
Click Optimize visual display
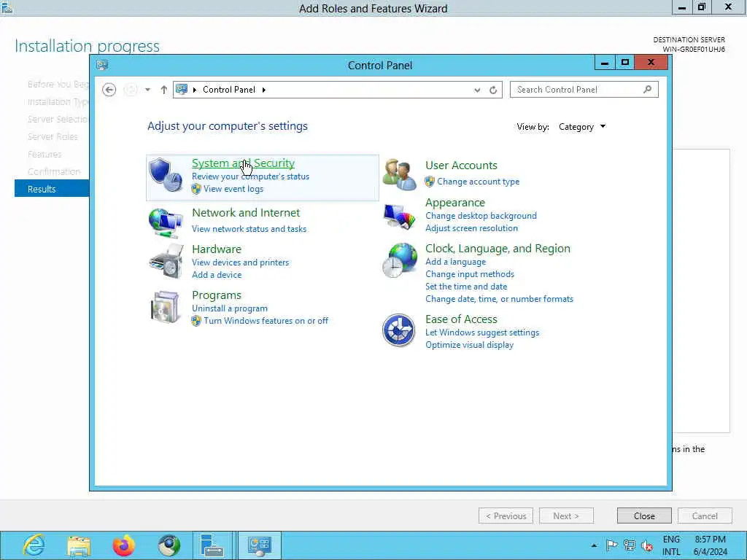pyautogui.click(x=469, y=345)
